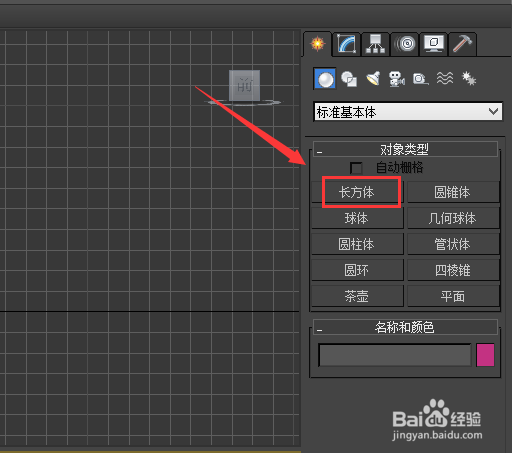The height and width of the screenshot is (453, 512).
Task: Open the Motion panel tab
Action: pos(405,44)
